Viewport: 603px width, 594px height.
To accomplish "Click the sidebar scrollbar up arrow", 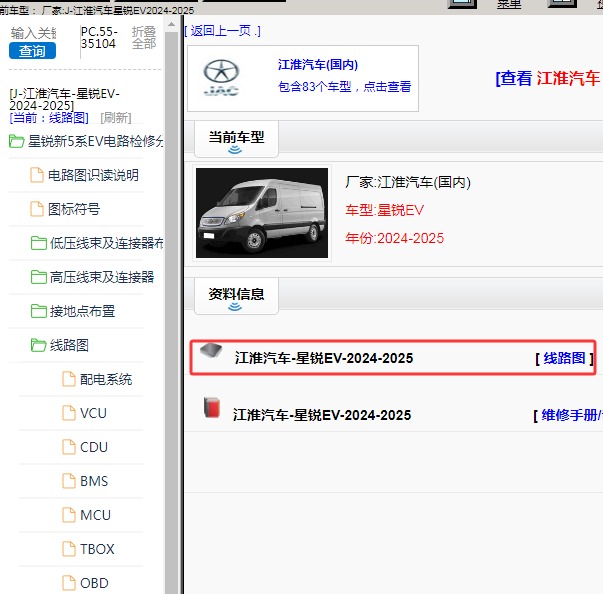I will pos(172,24).
